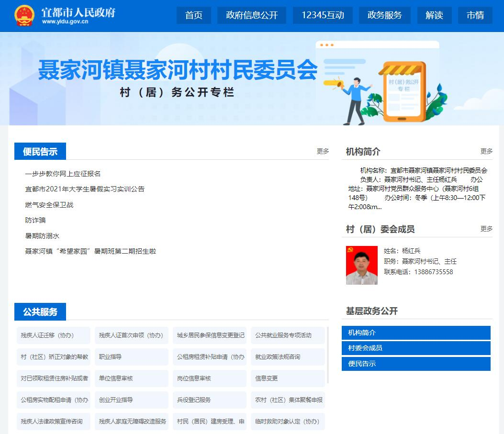Go to 12345互动 section
This screenshot has width=504, height=434.
[323, 15]
